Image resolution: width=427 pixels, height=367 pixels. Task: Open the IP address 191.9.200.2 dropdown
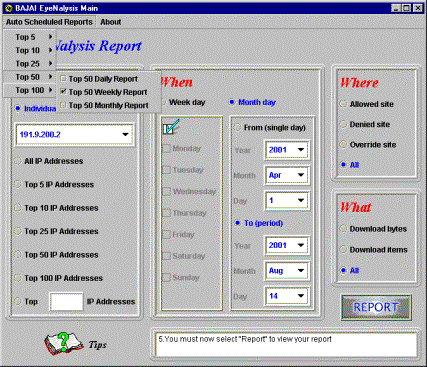[x=125, y=135]
